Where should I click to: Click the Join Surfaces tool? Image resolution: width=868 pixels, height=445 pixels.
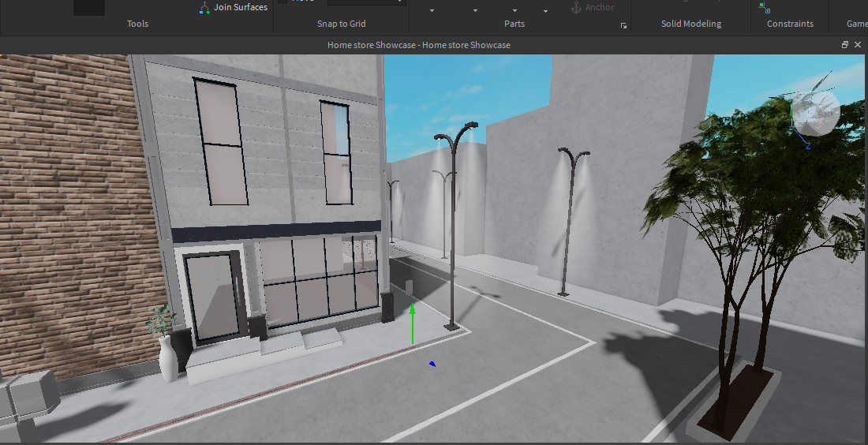tap(234, 7)
